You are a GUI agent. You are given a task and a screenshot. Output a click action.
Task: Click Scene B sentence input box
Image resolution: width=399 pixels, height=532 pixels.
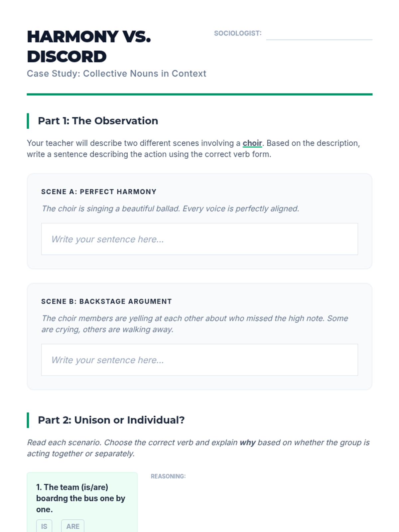click(199, 360)
